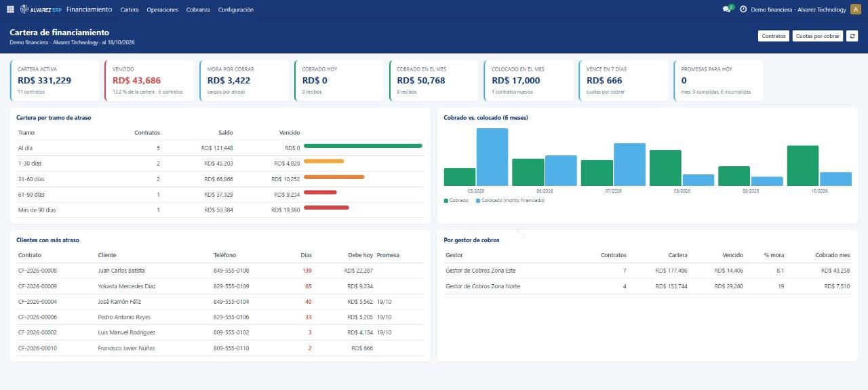Screen dimensions: 868x390
Task: Select the 31-60 días tramo row
Action: pos(220,179)
